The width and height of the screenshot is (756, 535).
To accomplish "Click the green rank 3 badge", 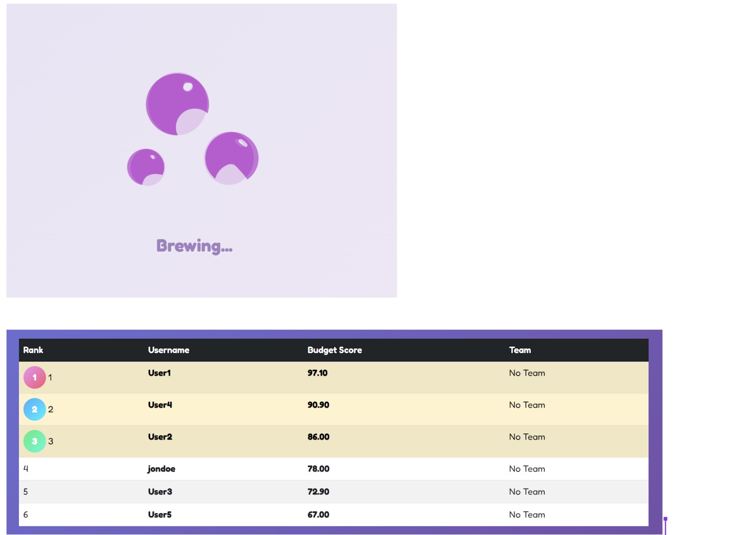I will (x=35, y=441).
